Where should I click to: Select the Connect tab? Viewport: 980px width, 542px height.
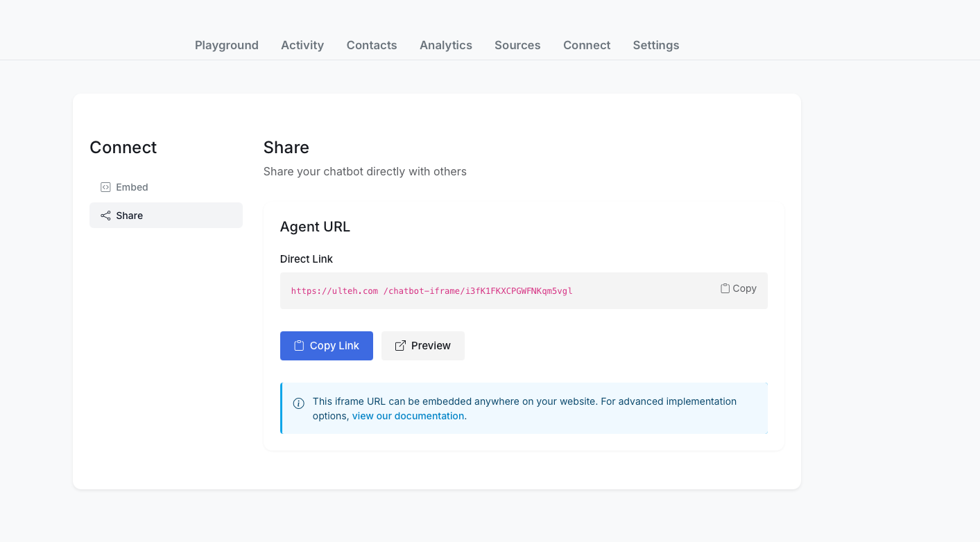click(587, 45)
